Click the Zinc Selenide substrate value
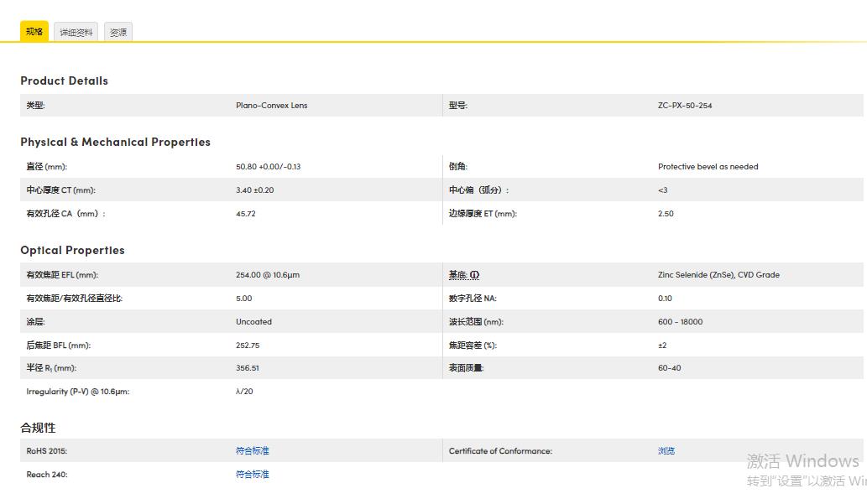 tap(718, 275)
